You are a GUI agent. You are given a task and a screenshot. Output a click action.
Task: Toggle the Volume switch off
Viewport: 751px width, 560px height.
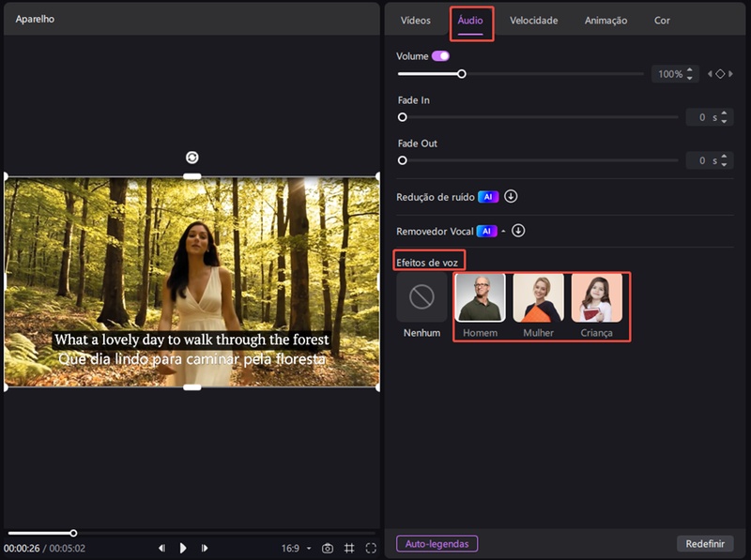coord(440,56)
